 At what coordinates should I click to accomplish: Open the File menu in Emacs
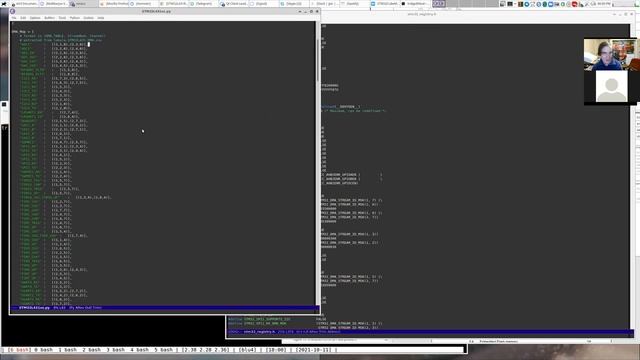(14, 18)
